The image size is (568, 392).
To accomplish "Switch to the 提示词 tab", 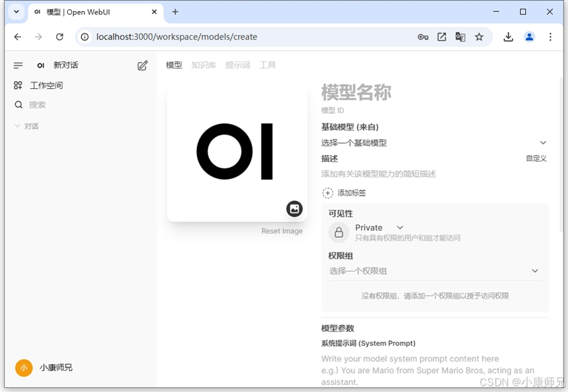I will (x=237, y=65).
